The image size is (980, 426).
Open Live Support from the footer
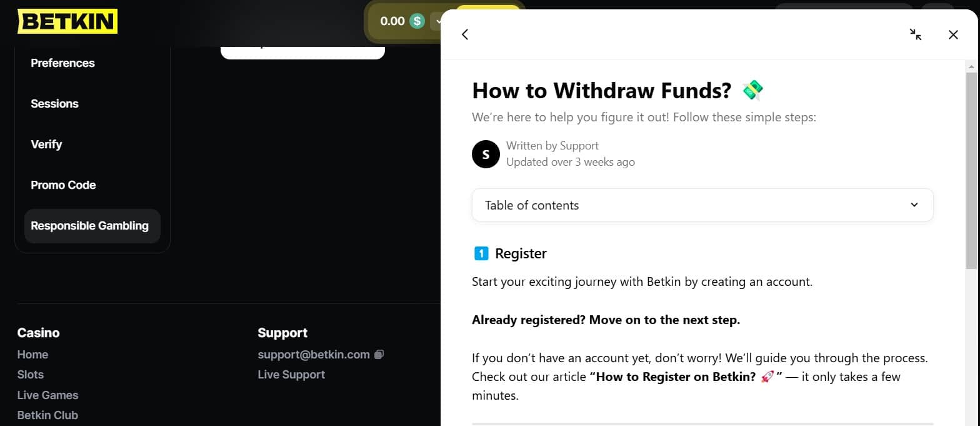point(291,375)
